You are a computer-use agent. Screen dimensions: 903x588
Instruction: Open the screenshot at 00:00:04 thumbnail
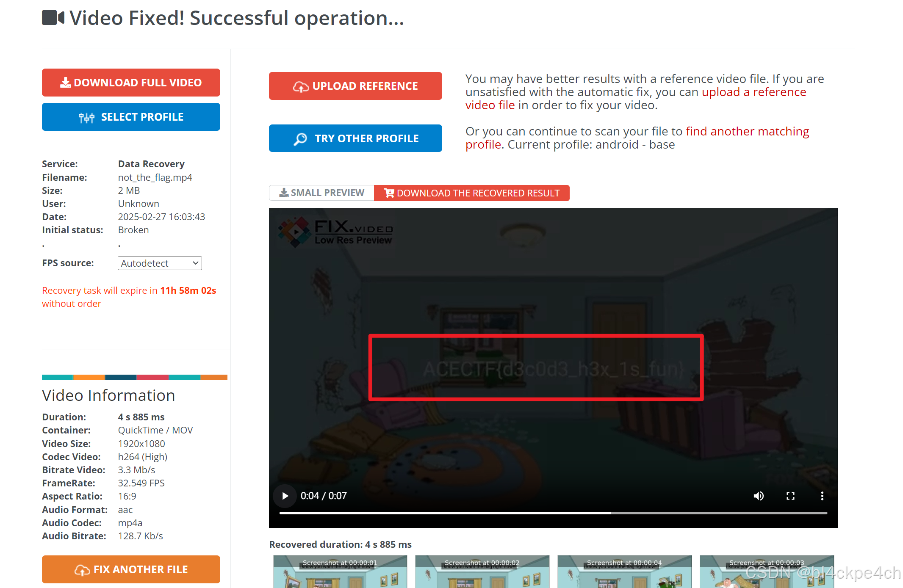click(624, 572)
